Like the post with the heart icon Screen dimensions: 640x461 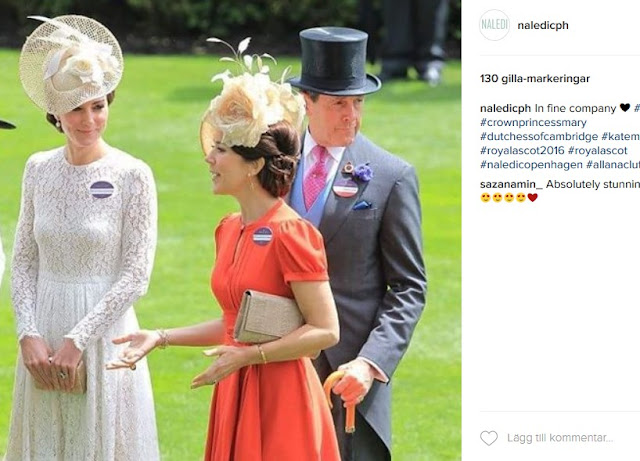489,438
